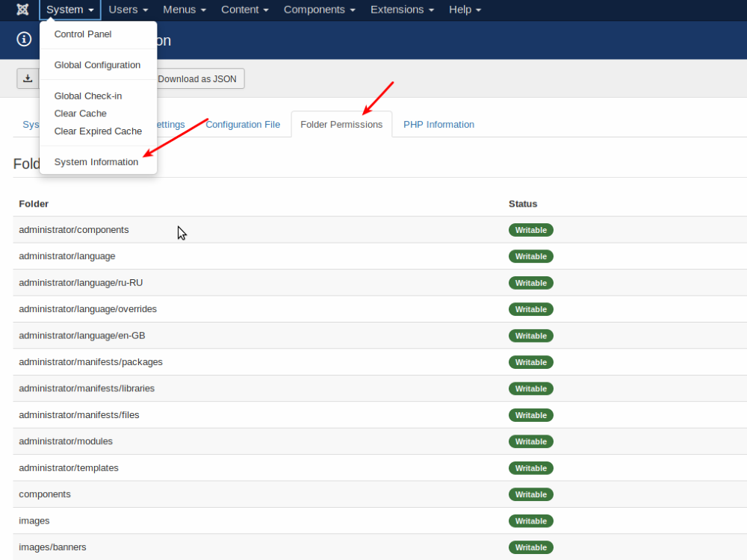Switch to the Configuration File tab
Viewport: 747px width, 560px height.
coord(243,125)
